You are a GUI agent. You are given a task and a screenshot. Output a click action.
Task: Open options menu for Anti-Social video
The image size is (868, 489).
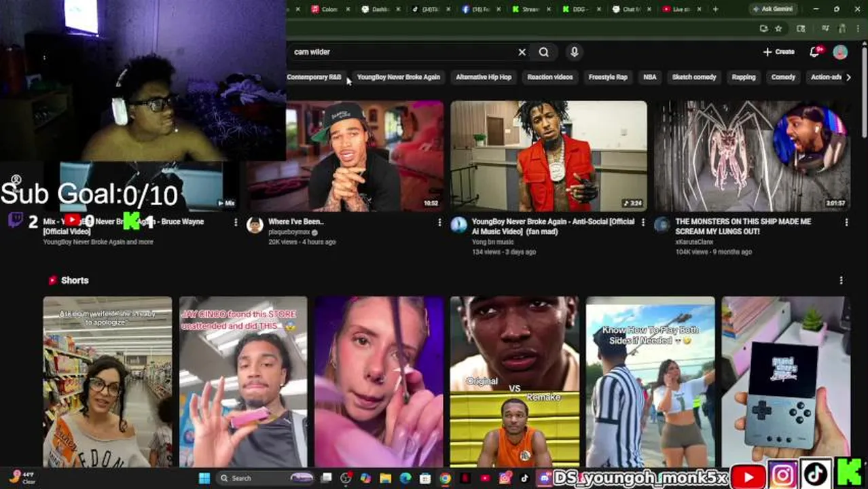(643, 222)
